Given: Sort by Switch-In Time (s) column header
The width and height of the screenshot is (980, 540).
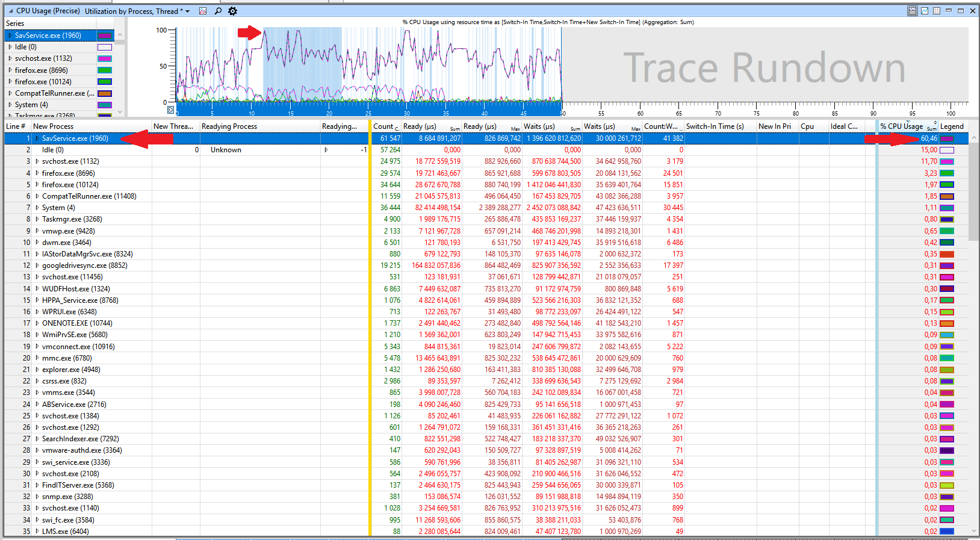Looking at the screenshot, I should (x=721, y=126).
